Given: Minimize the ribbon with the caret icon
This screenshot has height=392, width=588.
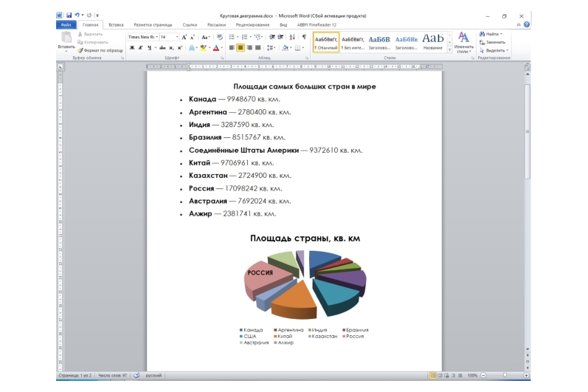Looking at the screenshot, I should coord(519,25).
